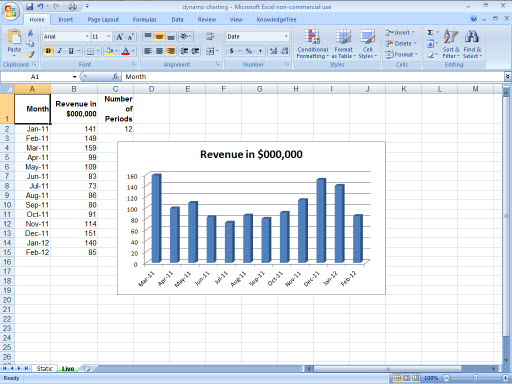Open the KnowledgeTree ribbon tab
This screenshot has width=512, height=384.
point(276,20)
